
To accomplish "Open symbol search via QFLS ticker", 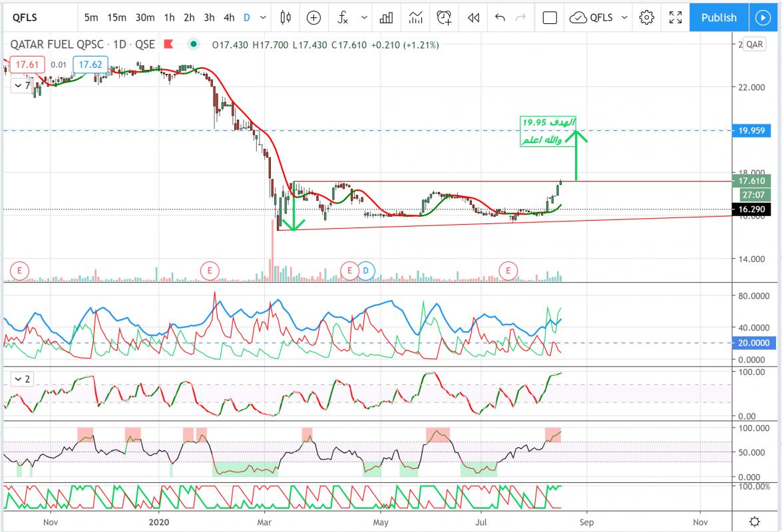I will (25, 17).
